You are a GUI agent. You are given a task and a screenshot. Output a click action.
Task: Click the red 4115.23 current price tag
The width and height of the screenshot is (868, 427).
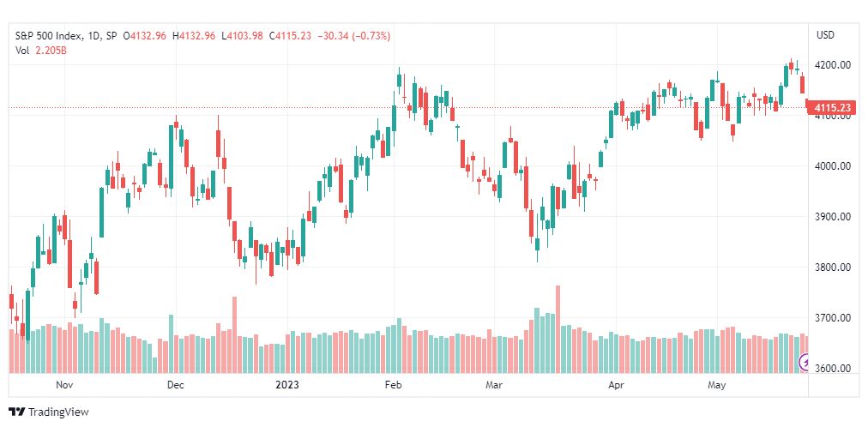click(832, 108)
